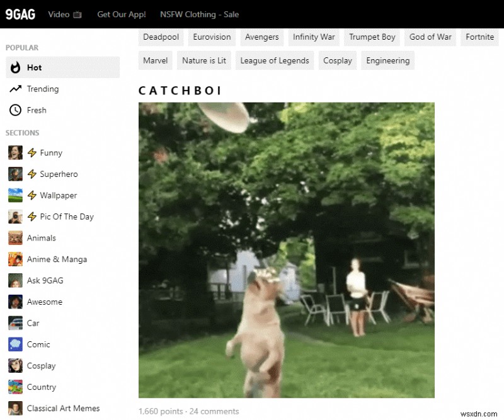Image resolution: width=504 pixels, height=420 pixels.
Task: Open the Comic section
Action: (38, 344)
